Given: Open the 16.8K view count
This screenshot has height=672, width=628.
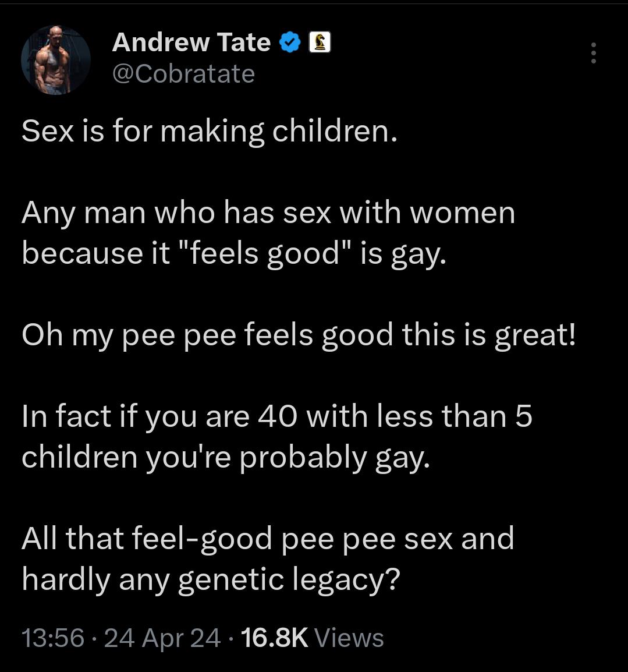Looking at the screenshot, I should click(x=274, y=638).
